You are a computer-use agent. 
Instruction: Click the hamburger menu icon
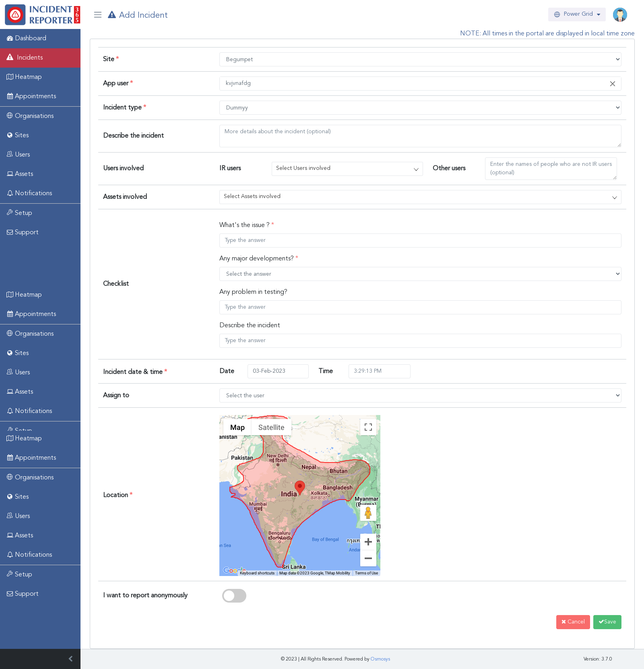97,15
